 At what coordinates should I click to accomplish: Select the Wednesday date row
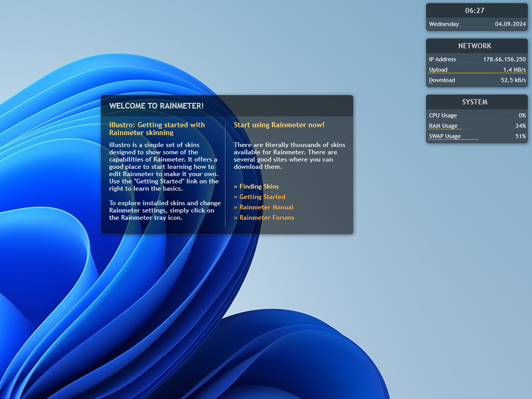click(477, 24)
